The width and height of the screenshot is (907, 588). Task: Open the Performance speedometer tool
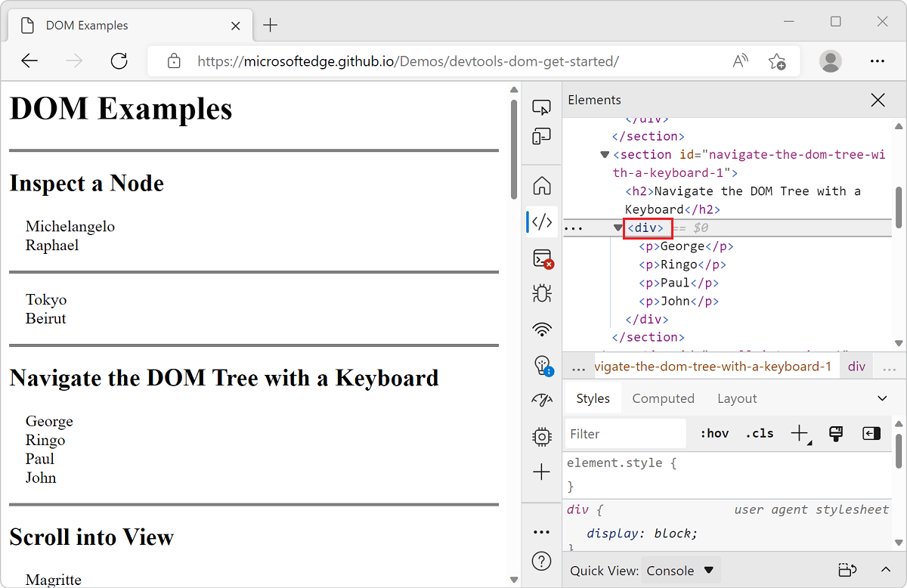click(541, 401)
